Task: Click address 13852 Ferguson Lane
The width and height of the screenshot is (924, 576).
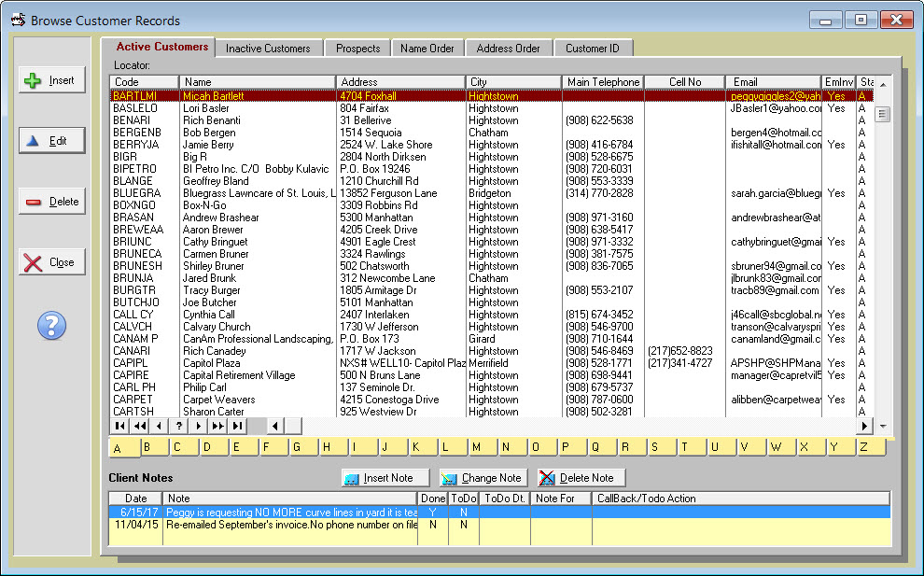Action: pyautogui.click(x=388, y=193)
